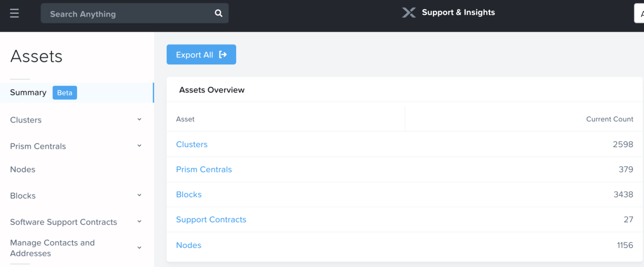Expand Manage Contacts and Addresses chevron
Image resolution: width=644 pixels, height=267 pixels.
(x=139, y=248)
